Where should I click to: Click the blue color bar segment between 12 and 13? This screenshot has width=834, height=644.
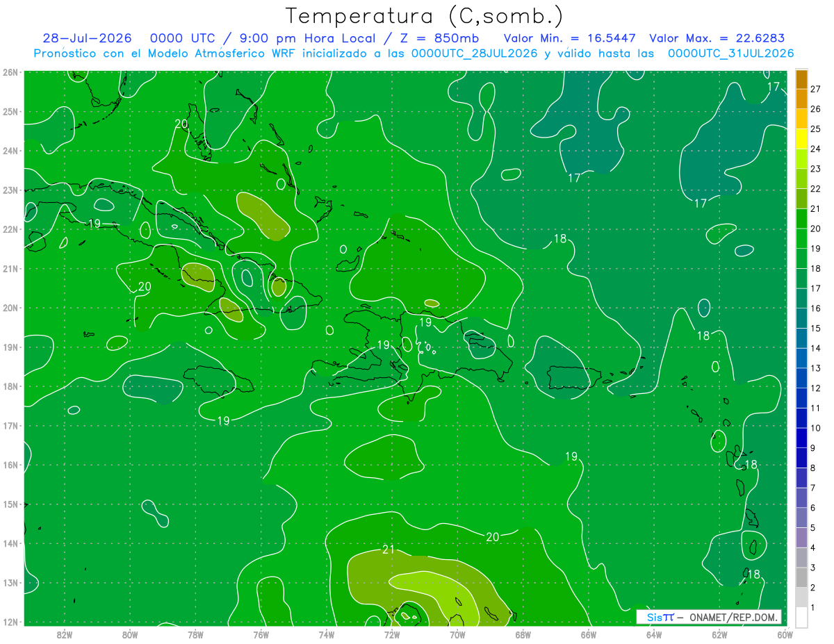pyautogui.click(x=801, y=379)
